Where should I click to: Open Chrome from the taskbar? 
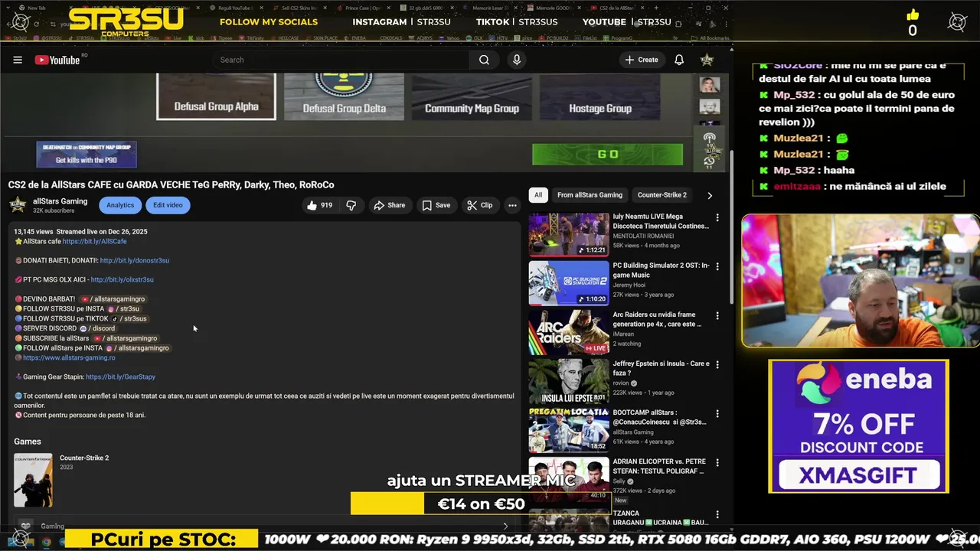(46, 541)
